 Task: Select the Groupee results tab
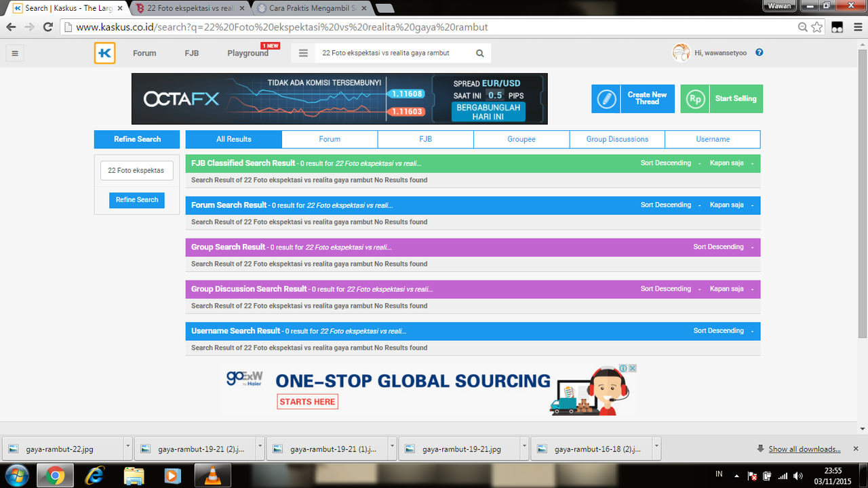click(x=521, y=139)
